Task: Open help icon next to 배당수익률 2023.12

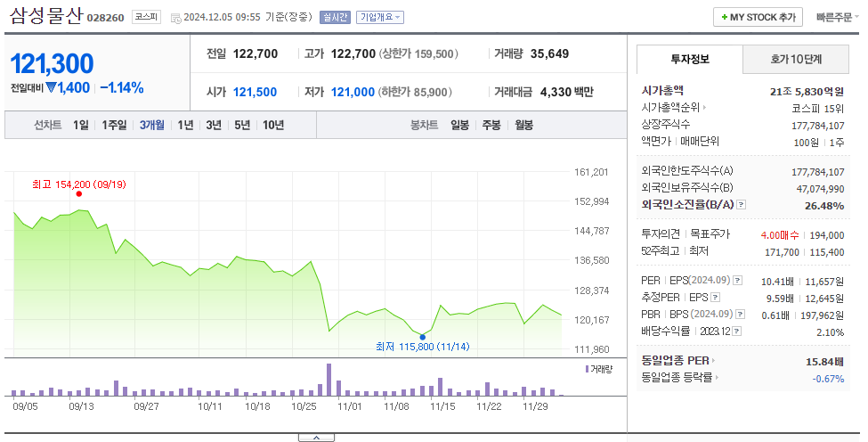Action: click(737, 331)
